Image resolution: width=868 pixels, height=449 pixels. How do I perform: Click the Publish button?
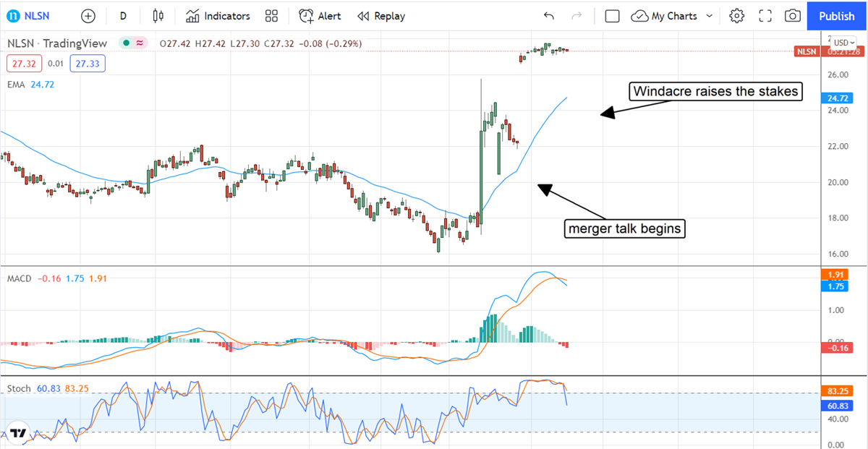coord(837,16)
